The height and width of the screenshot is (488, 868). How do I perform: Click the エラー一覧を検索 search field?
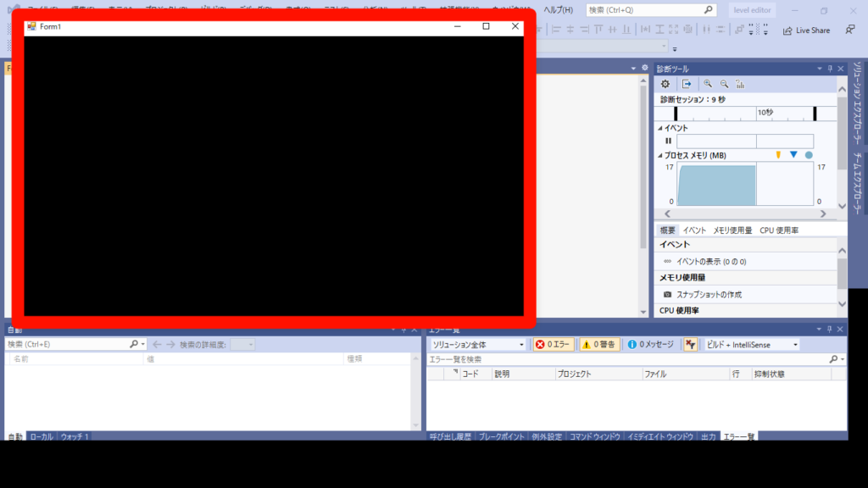tap(627, 359)
